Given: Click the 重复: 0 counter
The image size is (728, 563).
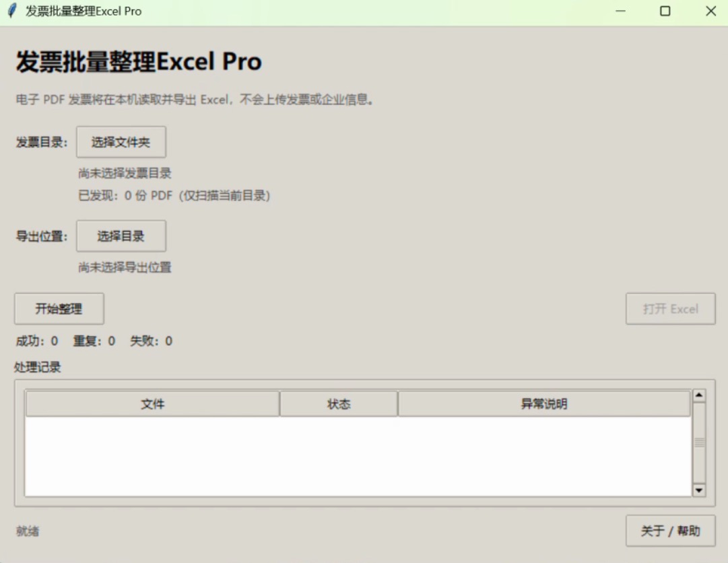Looking at the screenshot, I should pyautogui.click(x=94, y=341).
